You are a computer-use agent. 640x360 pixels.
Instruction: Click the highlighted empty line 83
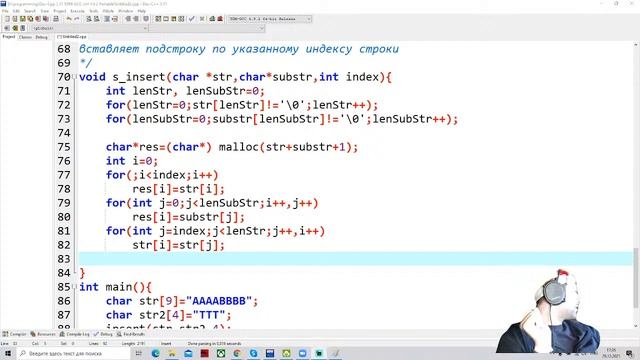coord(355,259)
